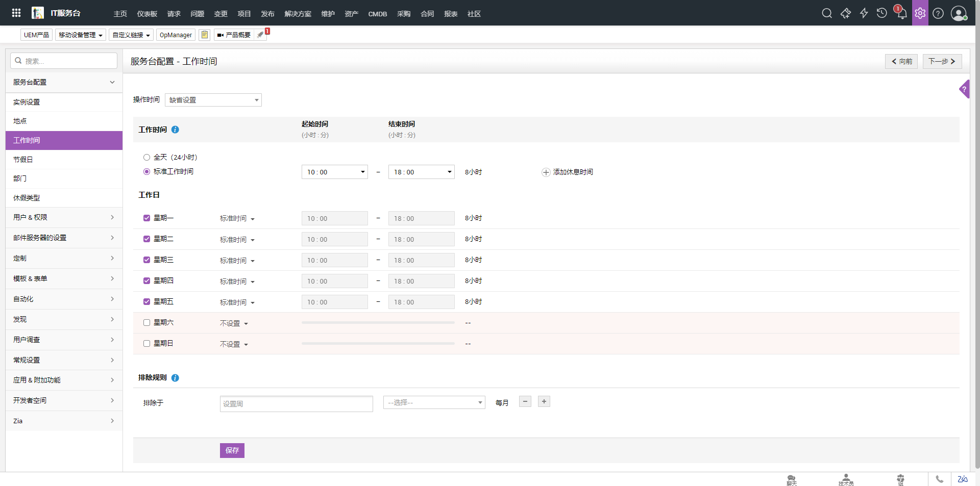This screenshot has width=980, height=486.
Task: Click the 设置周 input field
Action: point(296,403)
